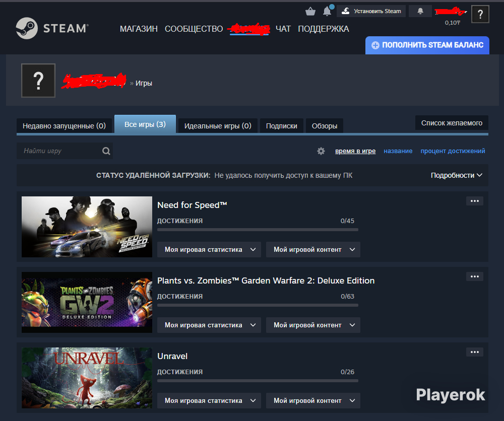Click the Steam logo

52,28
